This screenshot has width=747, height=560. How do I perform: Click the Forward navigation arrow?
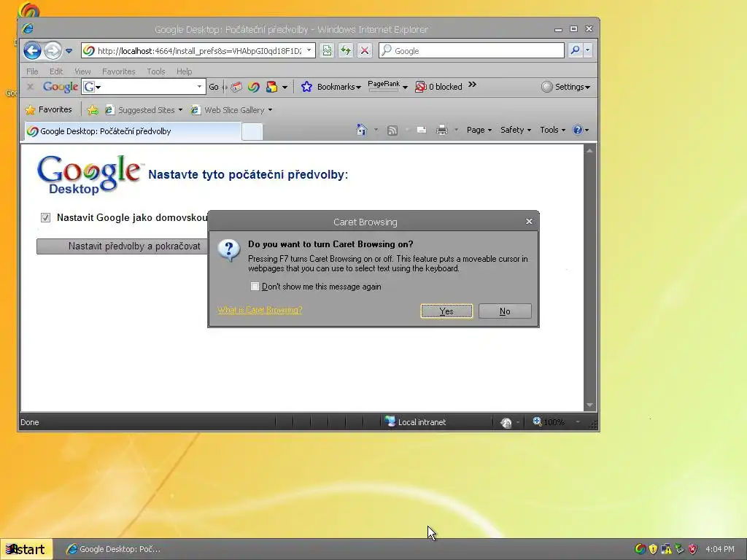click(x=53, y=50)
